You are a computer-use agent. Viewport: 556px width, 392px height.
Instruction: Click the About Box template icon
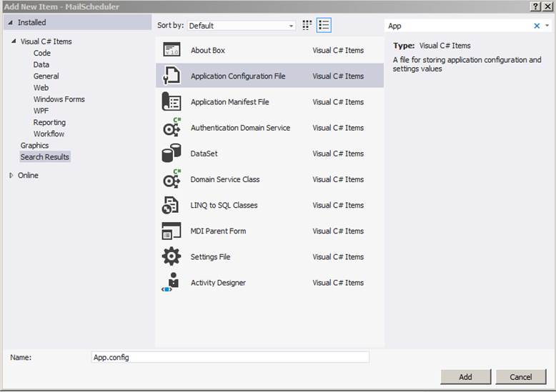[x=172, y=49]
